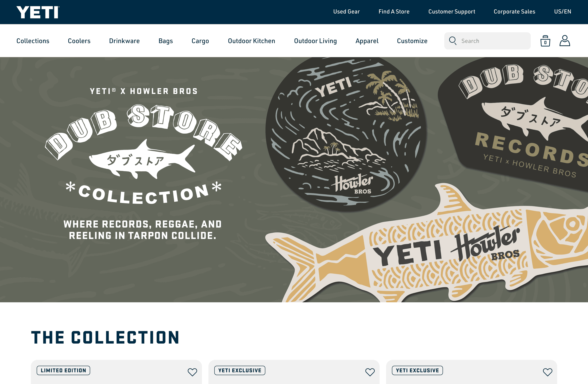Expand the Collections menu

coord(33,41)
